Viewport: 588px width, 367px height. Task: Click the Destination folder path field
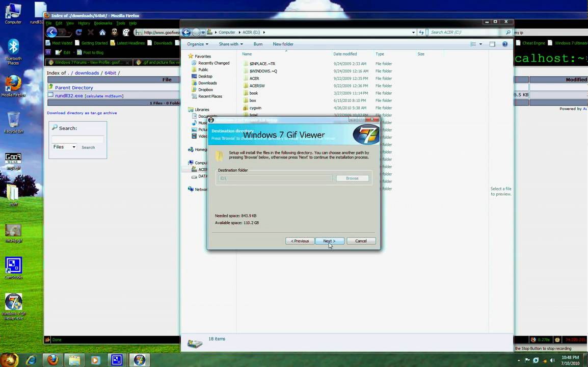(x=275, y=178)
